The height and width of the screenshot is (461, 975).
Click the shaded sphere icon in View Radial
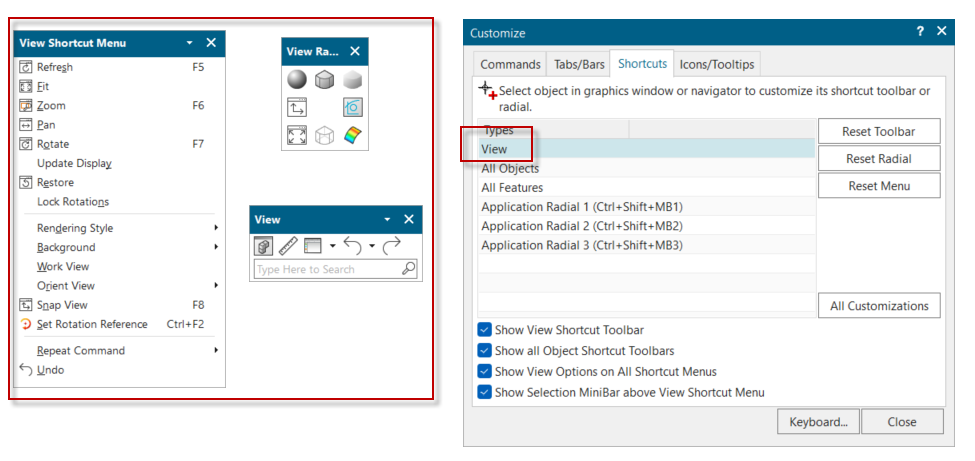(297, 79)
